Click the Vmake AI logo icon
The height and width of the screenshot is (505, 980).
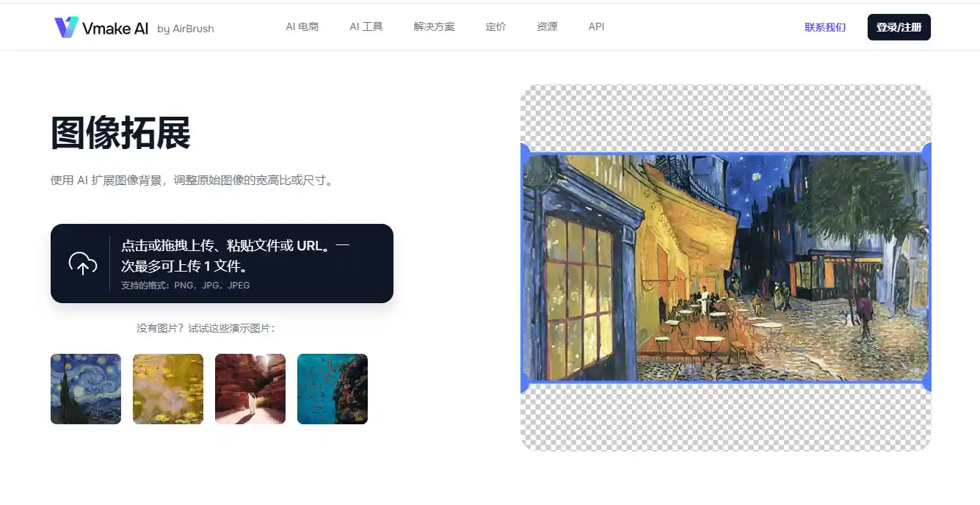click(x=66, y=27)
